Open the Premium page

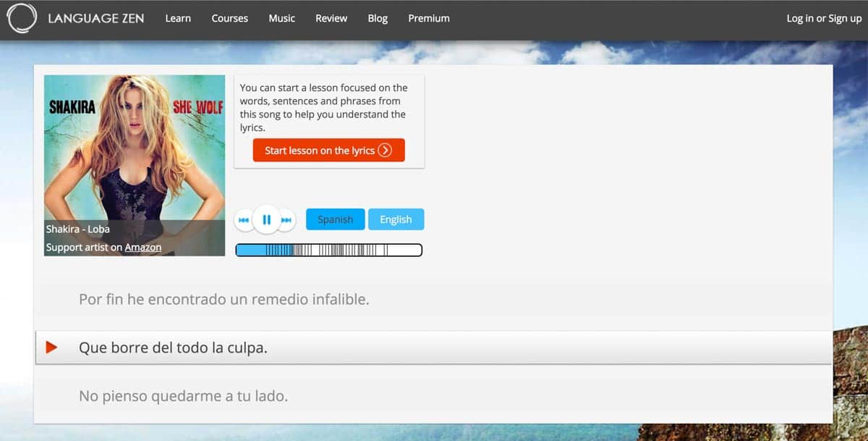point(429,18)
